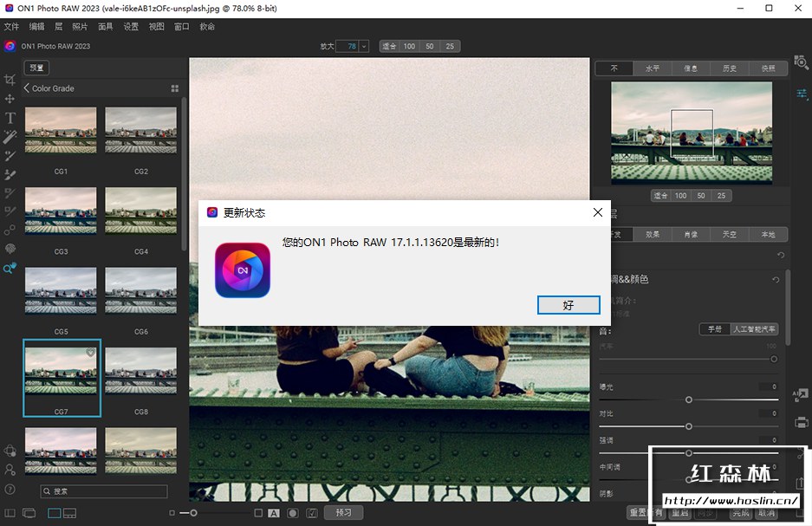Open the help question mark icon
Viewport: 812px width, 526px height.
[10, 490]
